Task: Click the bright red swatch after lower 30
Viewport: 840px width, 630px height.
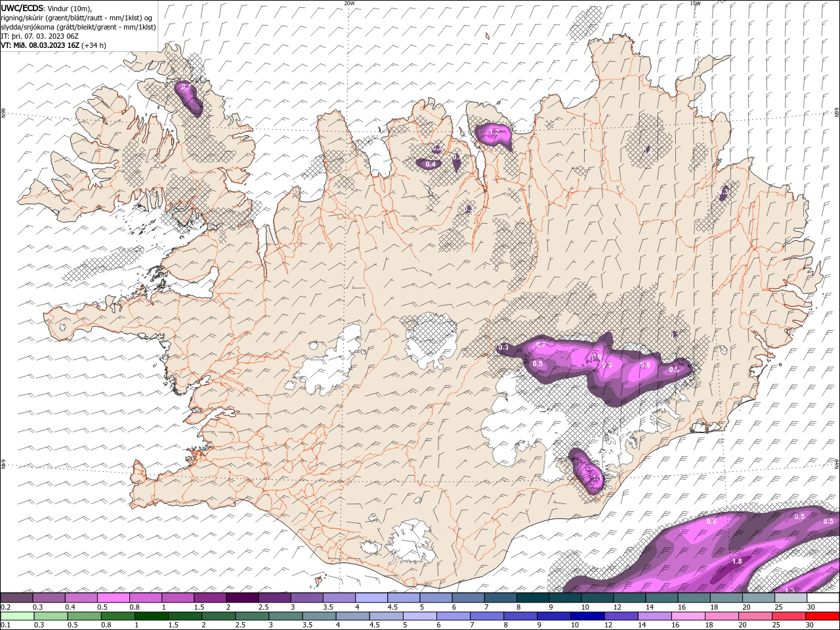Action: tap(822, 616)
